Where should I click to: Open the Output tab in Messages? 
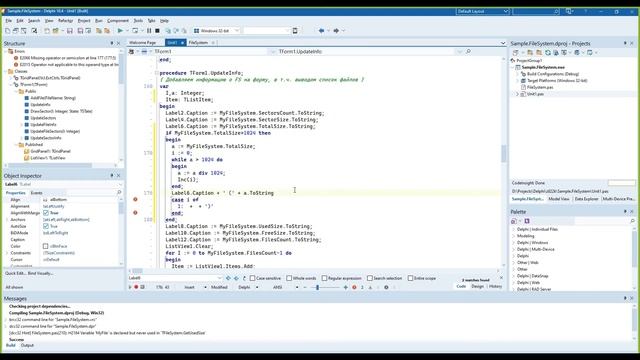27,345
